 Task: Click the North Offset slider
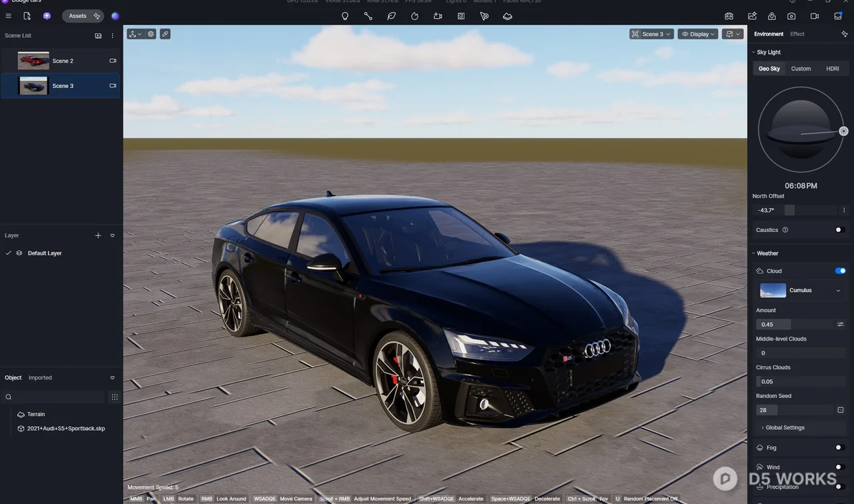796,210
